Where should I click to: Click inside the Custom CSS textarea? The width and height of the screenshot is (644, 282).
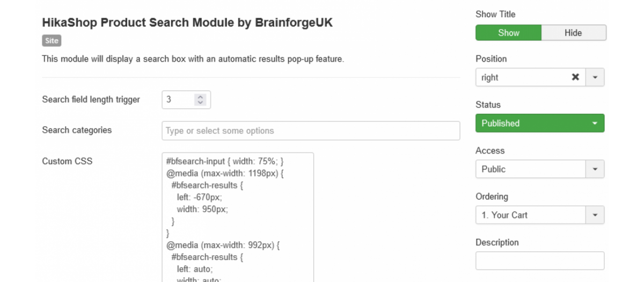point(237,217)
